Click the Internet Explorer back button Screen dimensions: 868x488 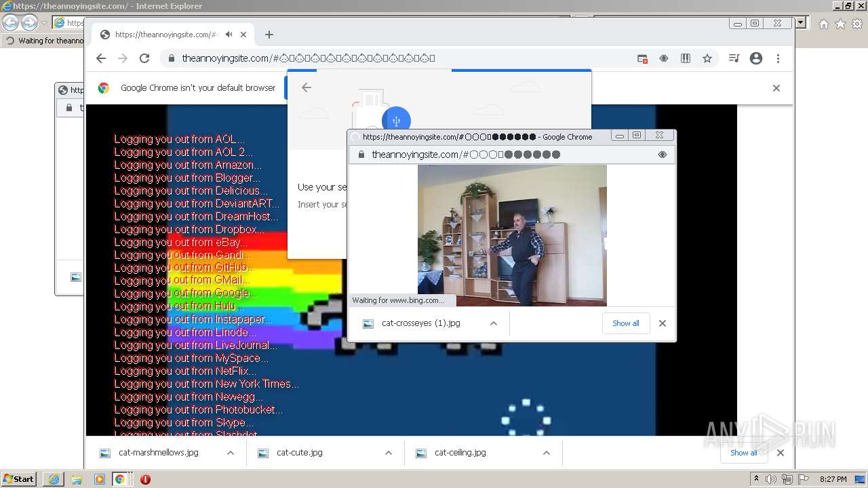[10, 23]
